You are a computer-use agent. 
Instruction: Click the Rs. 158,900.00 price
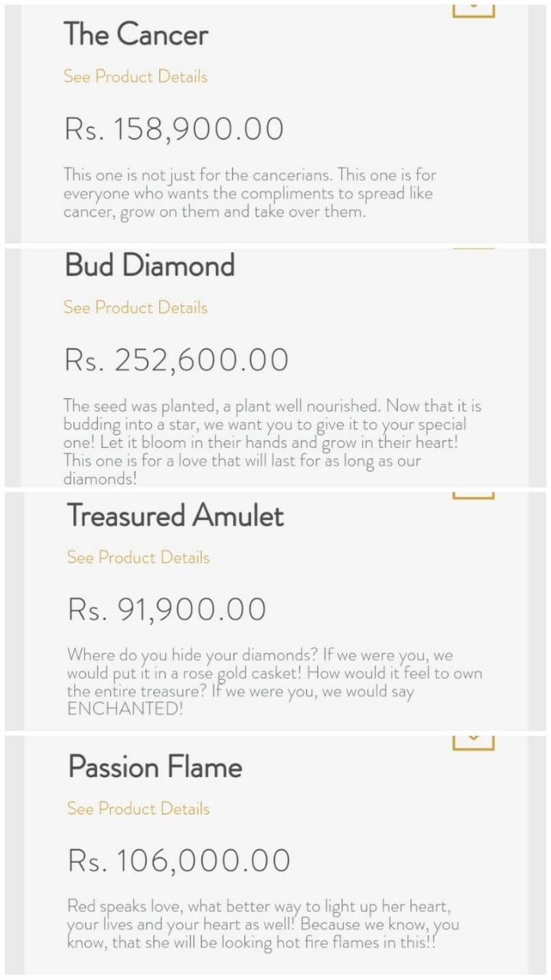(174, 129)
